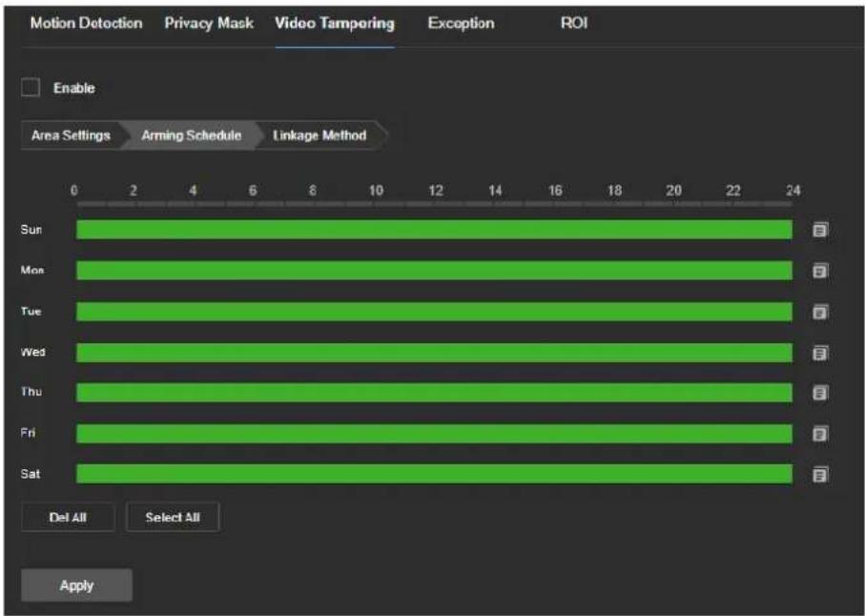Click the Del All button
Screen dimensions: 865x616
[x=68, y=517]
